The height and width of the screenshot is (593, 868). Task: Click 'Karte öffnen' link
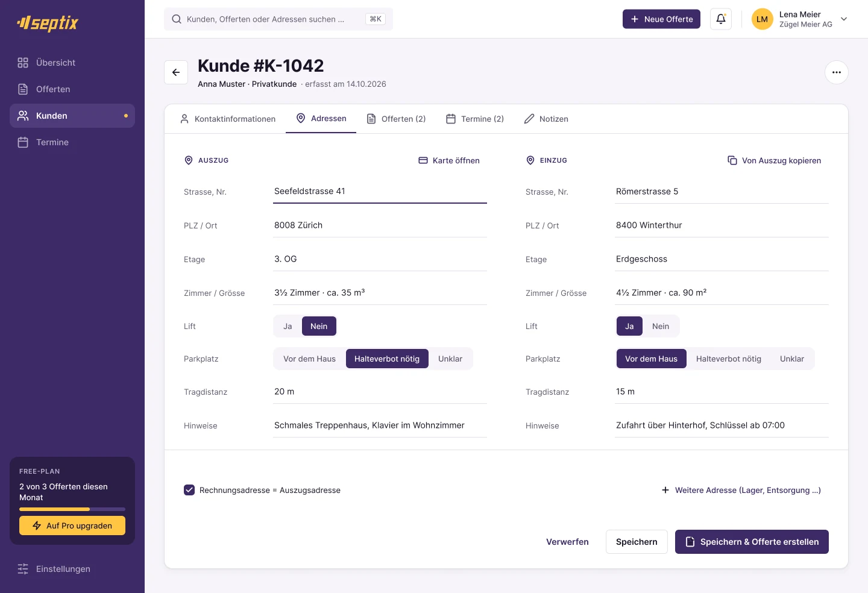449,160
